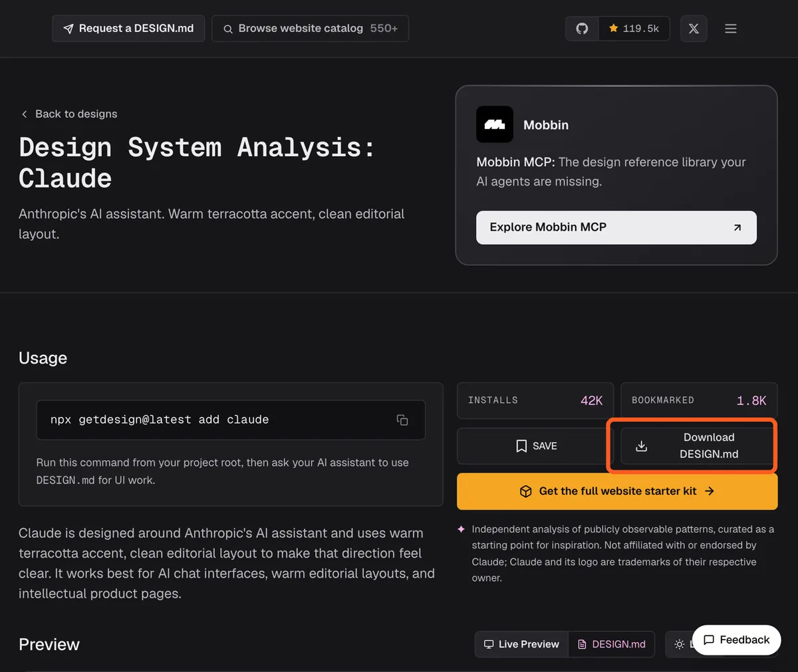Click the paper plane Request icon

[x=68, y=29]
